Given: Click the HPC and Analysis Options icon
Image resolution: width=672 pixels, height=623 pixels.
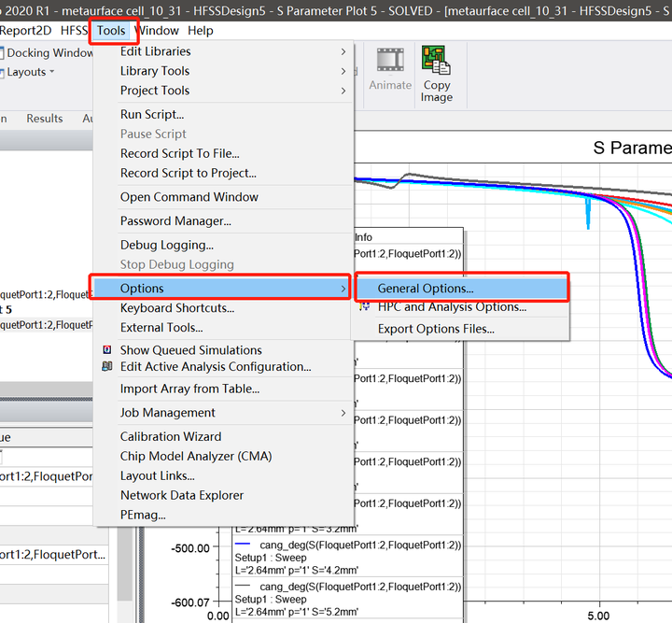Looking at the screenshot, I should 364,307.
